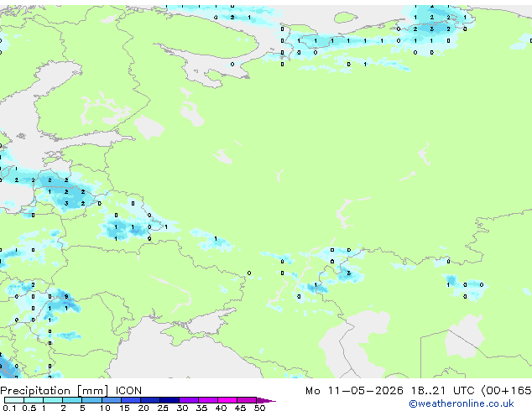
Task: Select the 30–35 mm violet legend swatch
Action: coord(189,400)
